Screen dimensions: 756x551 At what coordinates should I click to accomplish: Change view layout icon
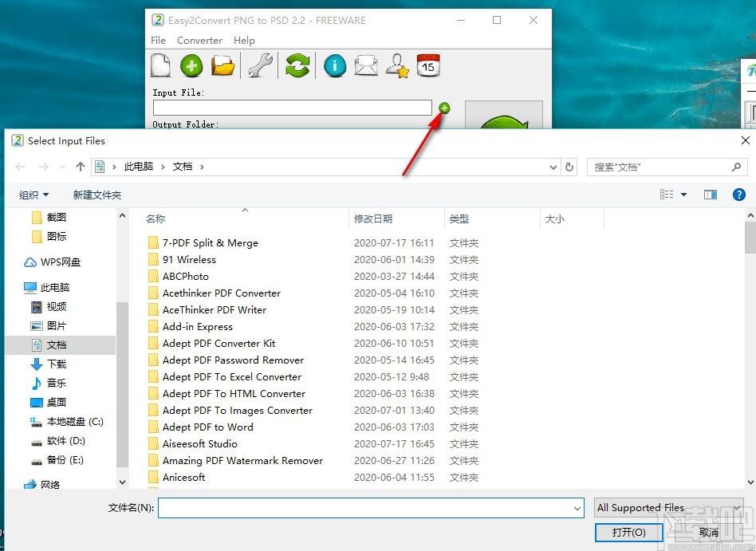tap(667, 195)
